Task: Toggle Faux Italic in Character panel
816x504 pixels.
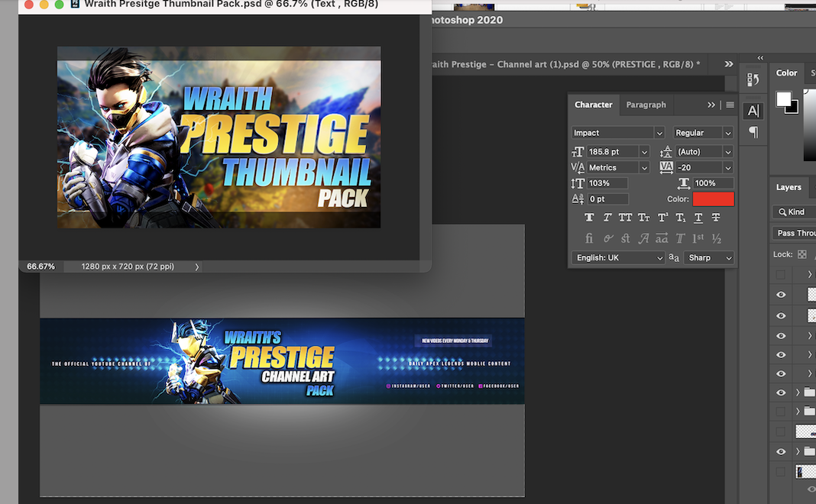Action: (607, 218)
